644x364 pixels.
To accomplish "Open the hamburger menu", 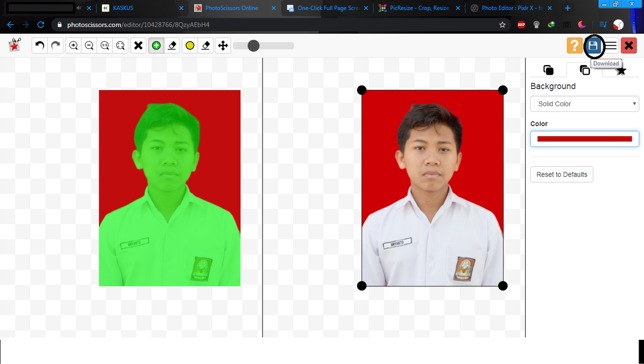I will coord(611,46).
